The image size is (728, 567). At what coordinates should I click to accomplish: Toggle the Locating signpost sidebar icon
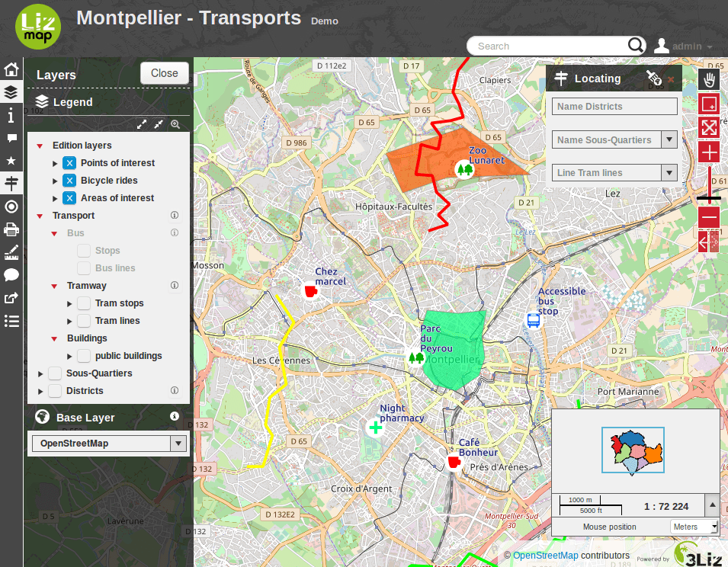[11, 183]
